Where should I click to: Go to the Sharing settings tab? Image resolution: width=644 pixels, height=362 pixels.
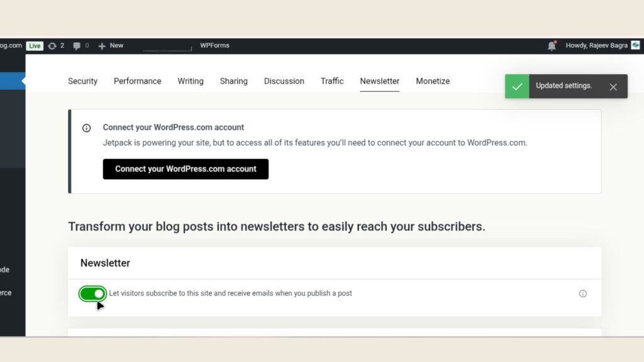pyautogui.click(x=233, y=81)
